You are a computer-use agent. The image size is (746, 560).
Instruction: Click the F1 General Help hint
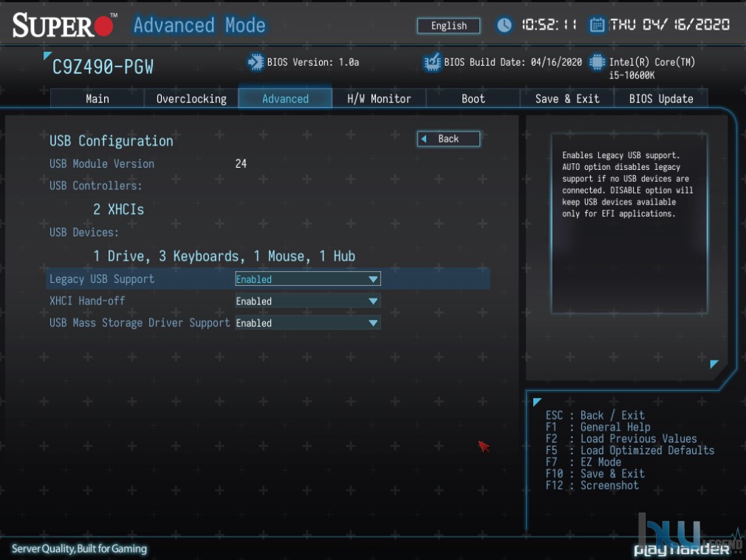598,427
